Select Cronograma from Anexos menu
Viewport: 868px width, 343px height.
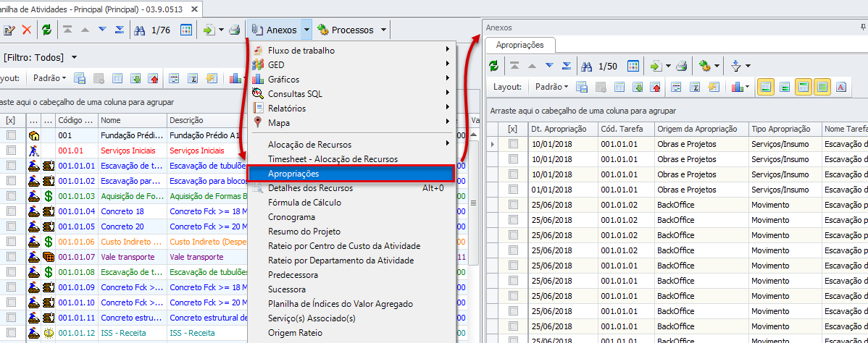click(x=353, y=217)
